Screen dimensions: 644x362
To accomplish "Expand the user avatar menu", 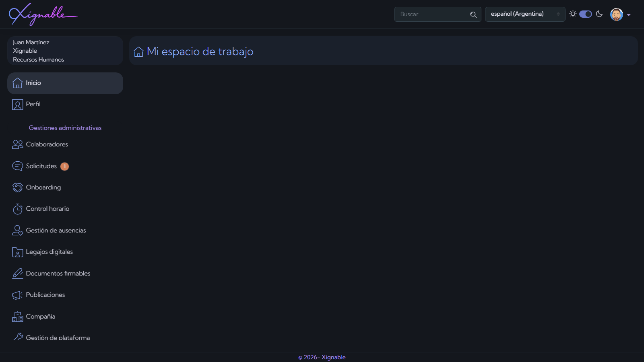I will tap(617, 14).
